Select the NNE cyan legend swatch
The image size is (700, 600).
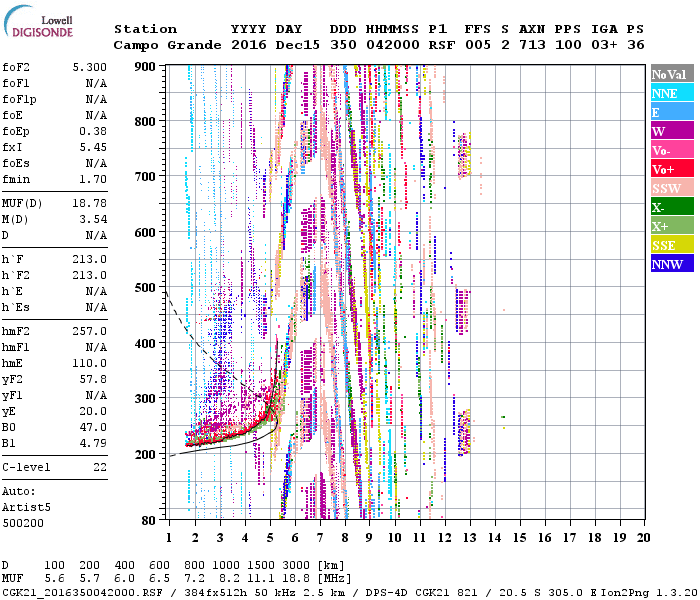(672, 93)
